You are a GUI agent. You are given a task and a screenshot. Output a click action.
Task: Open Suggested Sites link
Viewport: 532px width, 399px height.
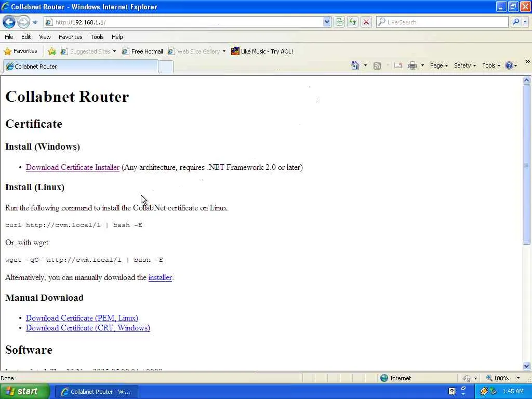[x=88, y=51]
